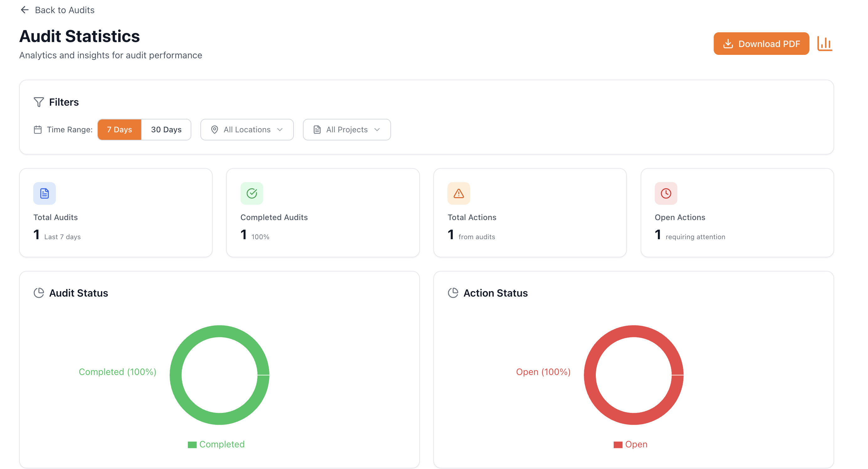
Task: Click the Total Audits document icon
Action: pyautogui.click(x=44, y=193)
